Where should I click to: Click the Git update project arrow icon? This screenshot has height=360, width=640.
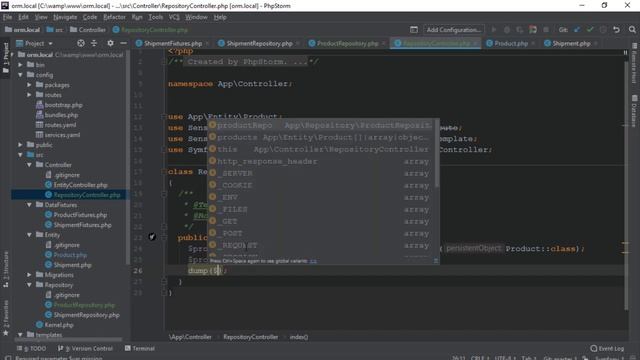(577, 30)
